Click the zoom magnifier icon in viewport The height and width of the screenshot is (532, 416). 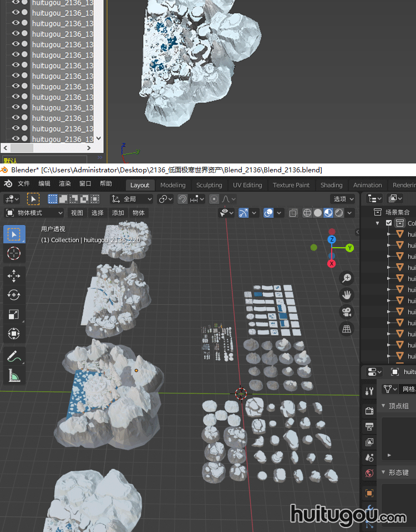(x=347, y=278)
